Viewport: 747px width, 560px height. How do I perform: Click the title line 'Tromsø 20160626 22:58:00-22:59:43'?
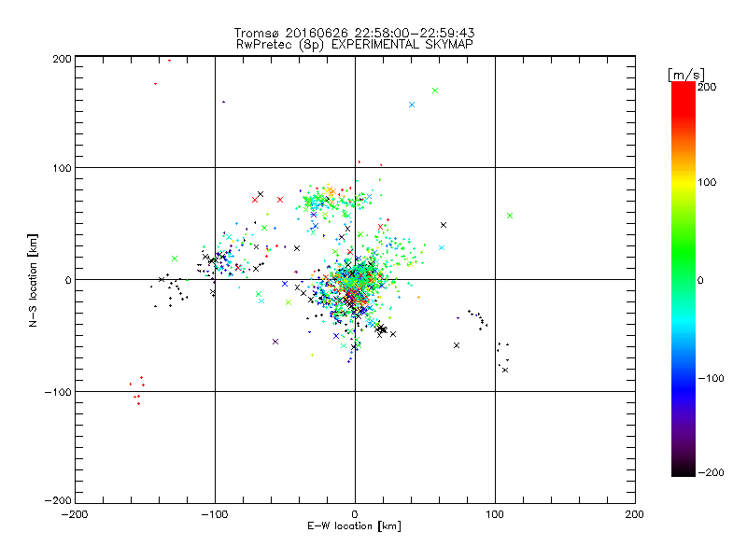[354, 33]
